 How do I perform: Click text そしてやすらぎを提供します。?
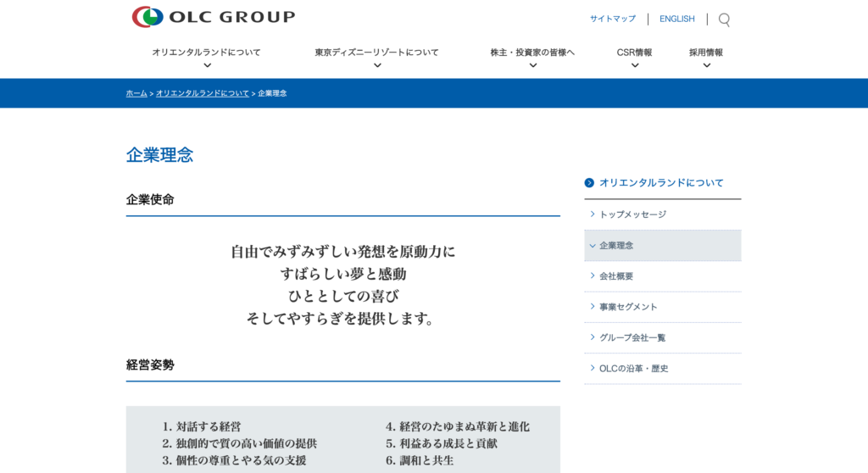pyautogui.click(x=341, y=319)
